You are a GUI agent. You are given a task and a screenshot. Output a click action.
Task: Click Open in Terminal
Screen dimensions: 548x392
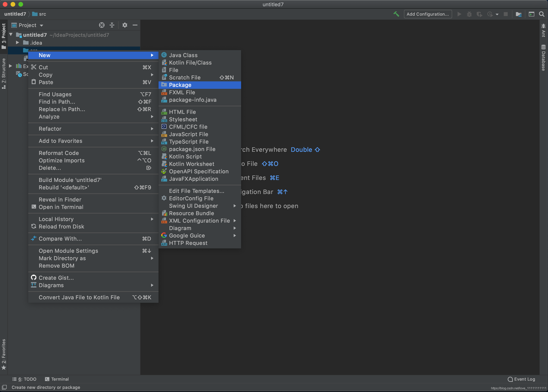tap(93, 207)
